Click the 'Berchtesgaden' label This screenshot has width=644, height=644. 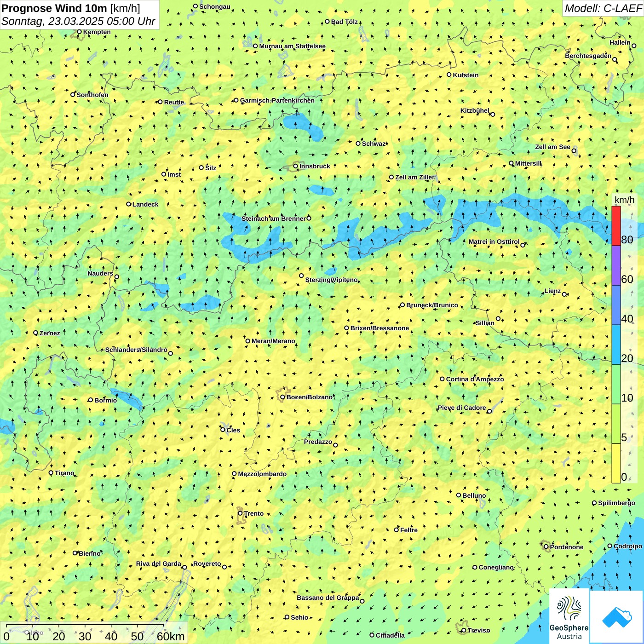click(x=588, y=56)
